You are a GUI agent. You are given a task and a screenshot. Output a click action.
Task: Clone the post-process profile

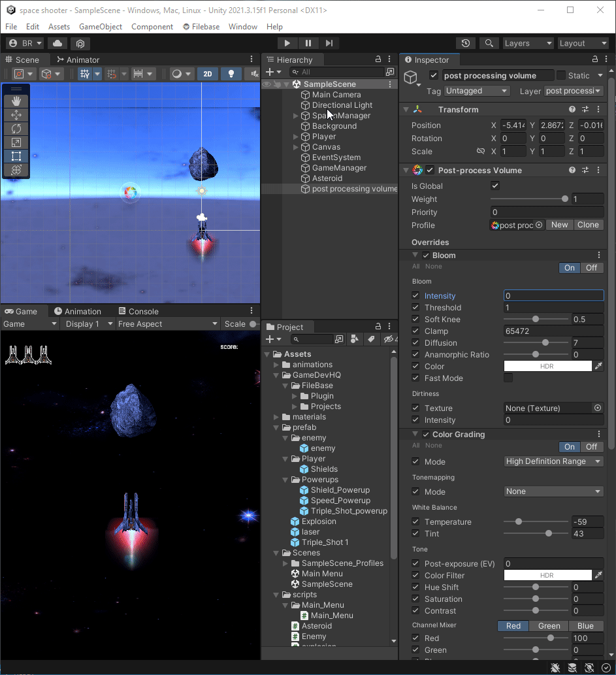click(588, 224)
